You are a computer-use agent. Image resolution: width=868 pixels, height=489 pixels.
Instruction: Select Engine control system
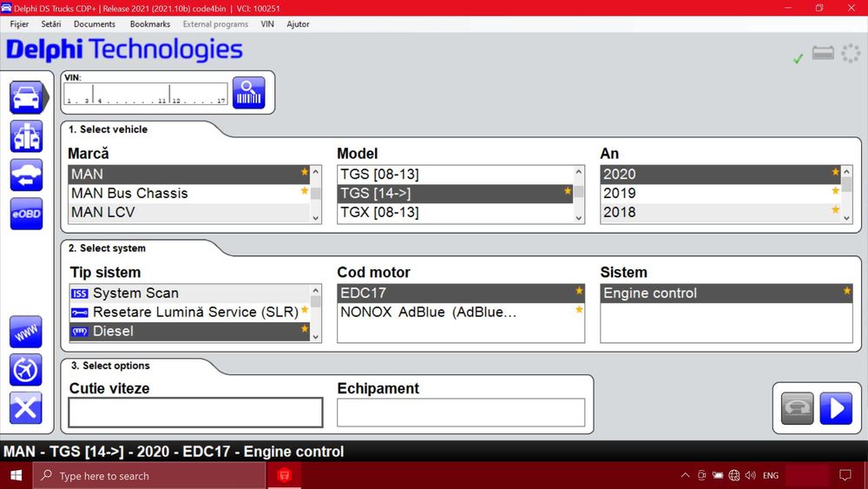[x=727, y=293]
